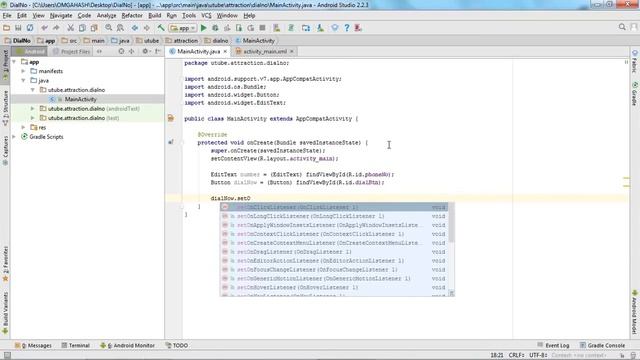
Task: Open the Android Monitor tool window
Action: tap(128, 345)
